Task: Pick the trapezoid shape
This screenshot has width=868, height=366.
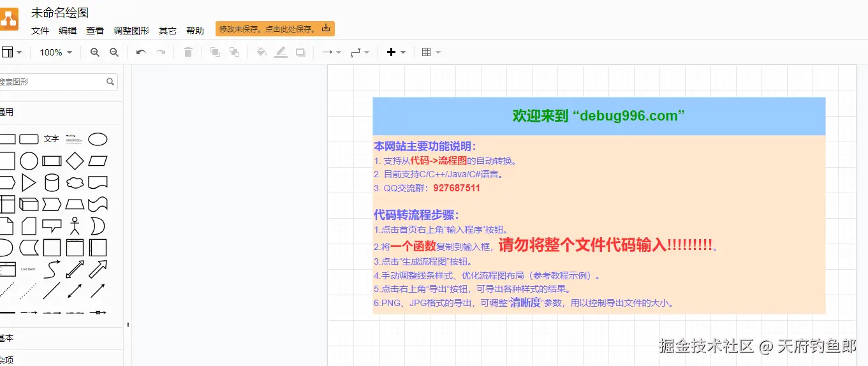Action: [75, 205]
